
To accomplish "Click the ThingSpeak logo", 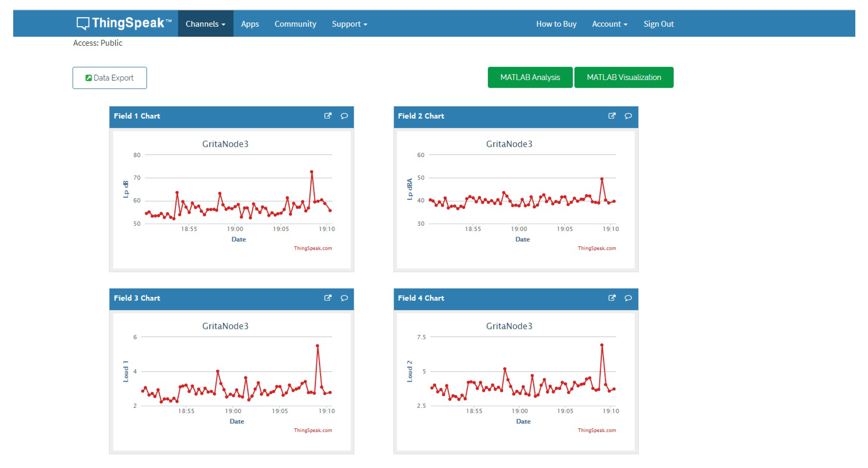I will [x=124, y=24].
